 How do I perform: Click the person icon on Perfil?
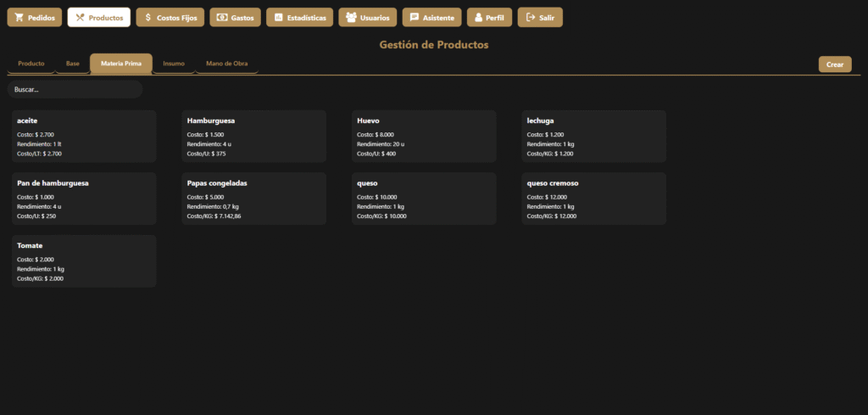tap(478, 18)
